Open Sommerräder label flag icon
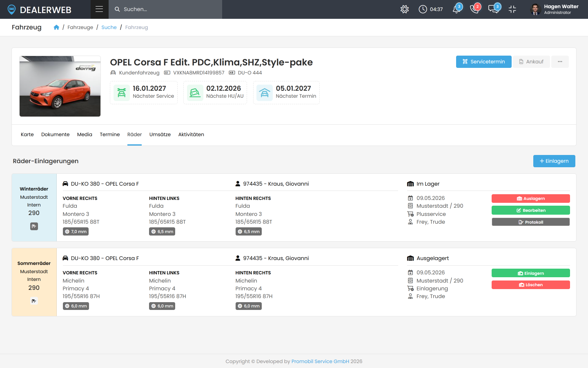 point(34,301)
